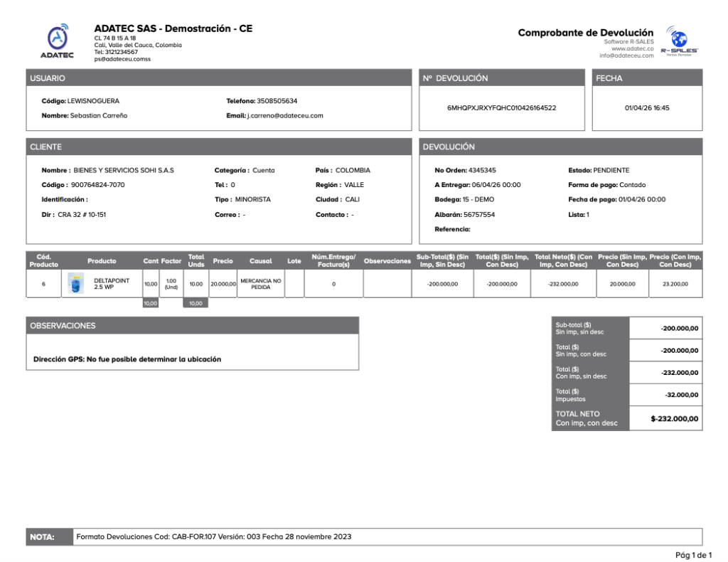Click the Pág 1 de 1 page indicator

coord(693,555)
